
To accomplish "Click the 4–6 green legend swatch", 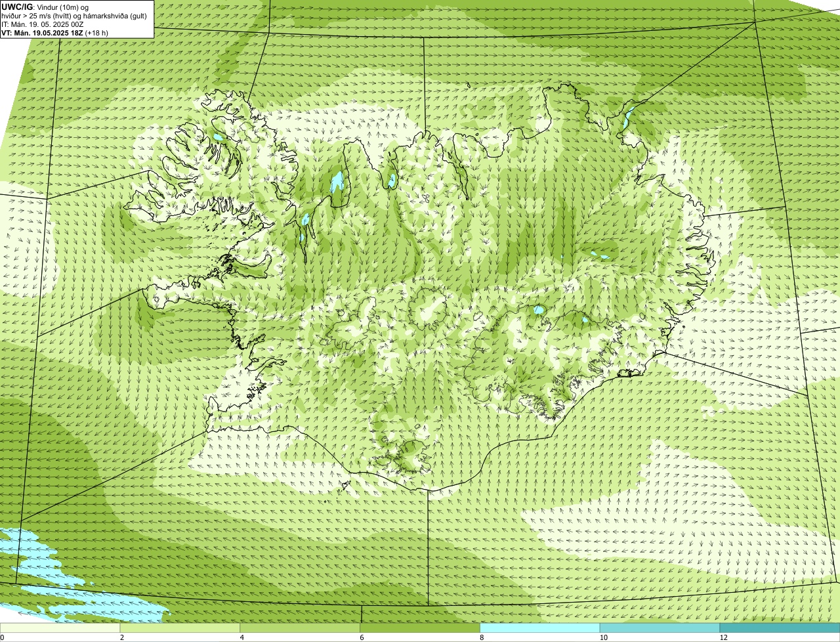I will pos(301,628).
